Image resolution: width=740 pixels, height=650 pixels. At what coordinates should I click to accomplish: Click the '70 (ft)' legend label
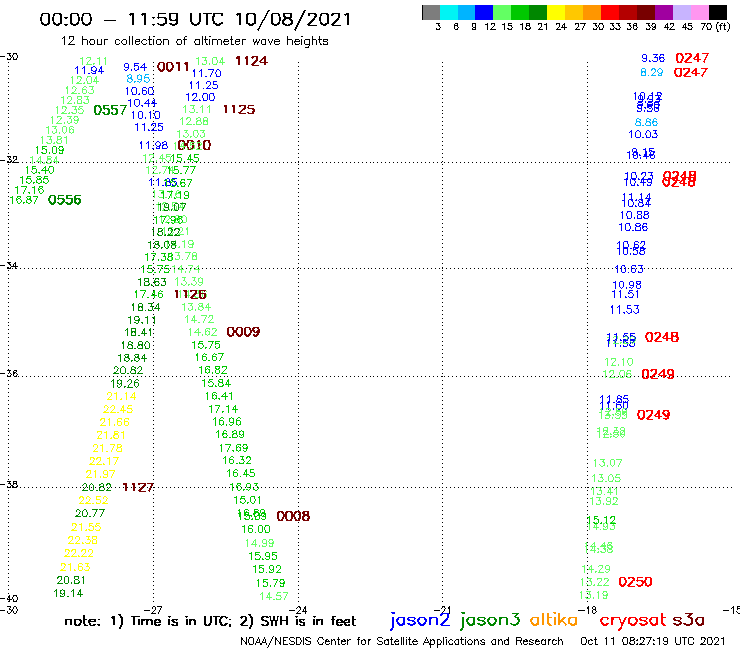[715, 27]
